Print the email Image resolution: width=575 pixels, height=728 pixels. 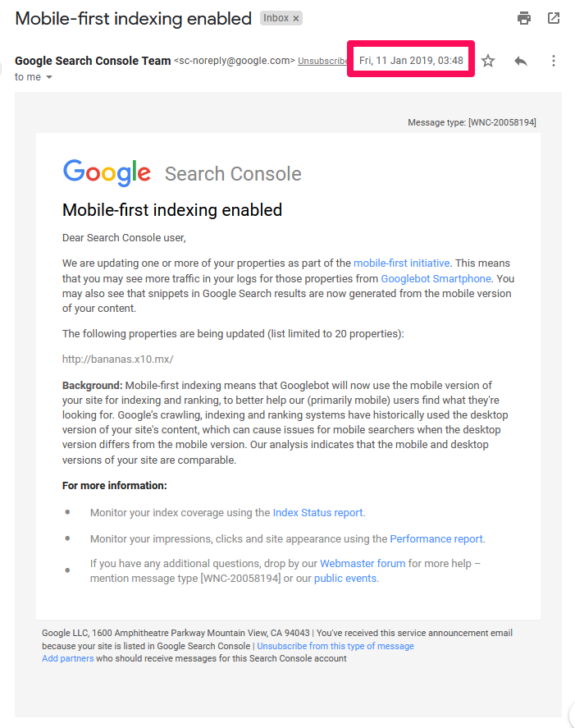point(523,17)
